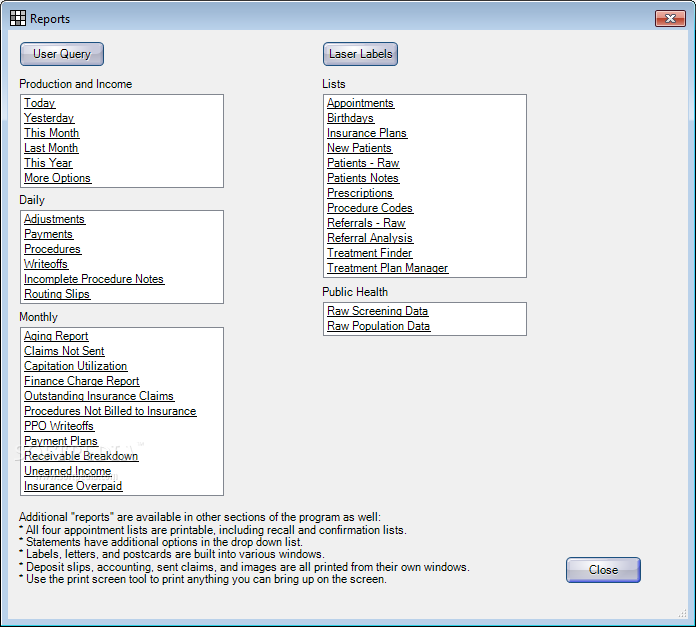Click the Insurance Overpaid link

tap(73, 486)
